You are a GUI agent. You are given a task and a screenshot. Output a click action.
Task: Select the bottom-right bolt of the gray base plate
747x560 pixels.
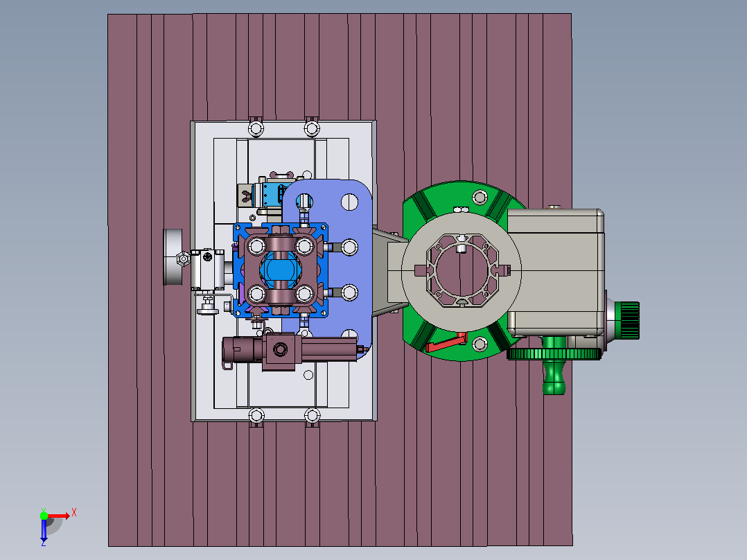click(x=312, y=415)
